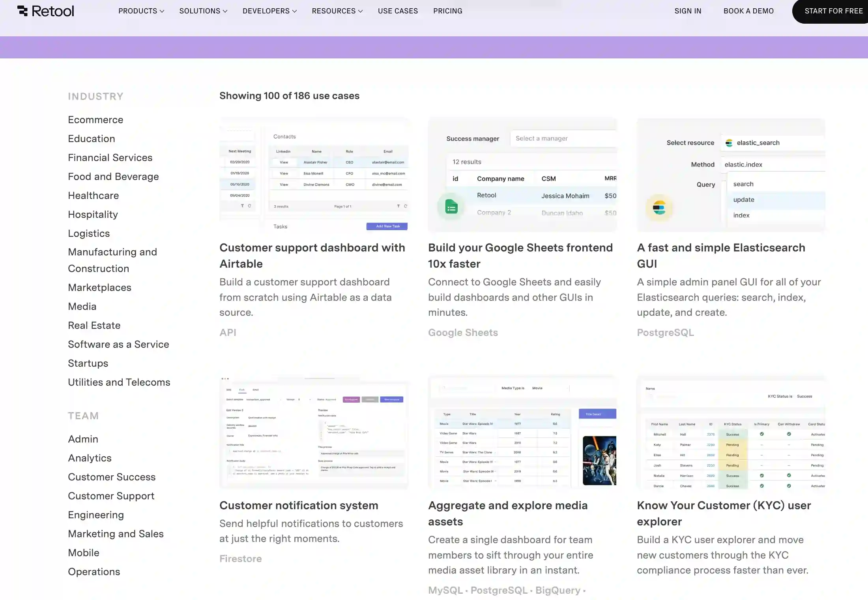Select Manufacturing and Construction filter
Image resolution: width=868 pixels, height=600 pixels.
pyautogui.click(x=112, y=260)
